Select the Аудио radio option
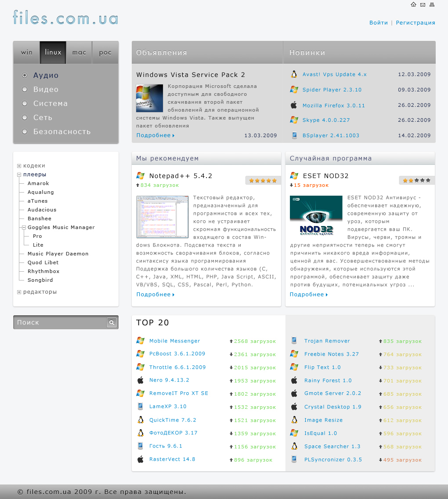The height and width of the screenshot is (499, 448). click(x=25, y=76)
